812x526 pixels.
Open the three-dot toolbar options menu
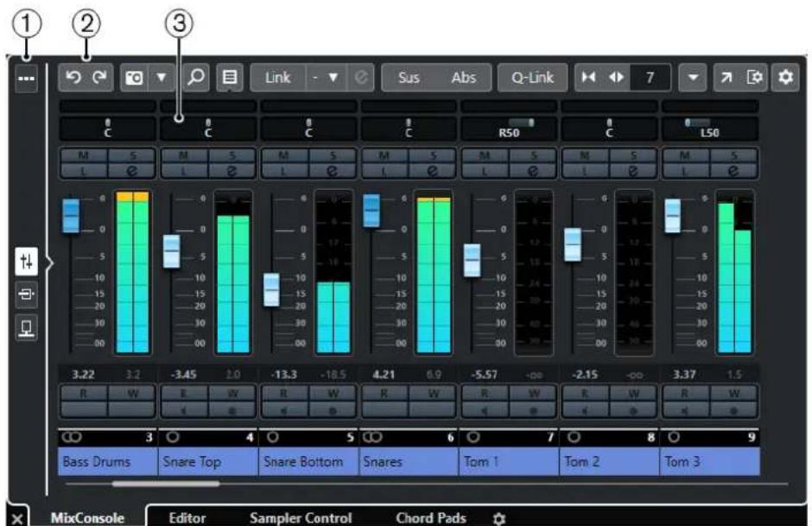[x=27, y=79]
